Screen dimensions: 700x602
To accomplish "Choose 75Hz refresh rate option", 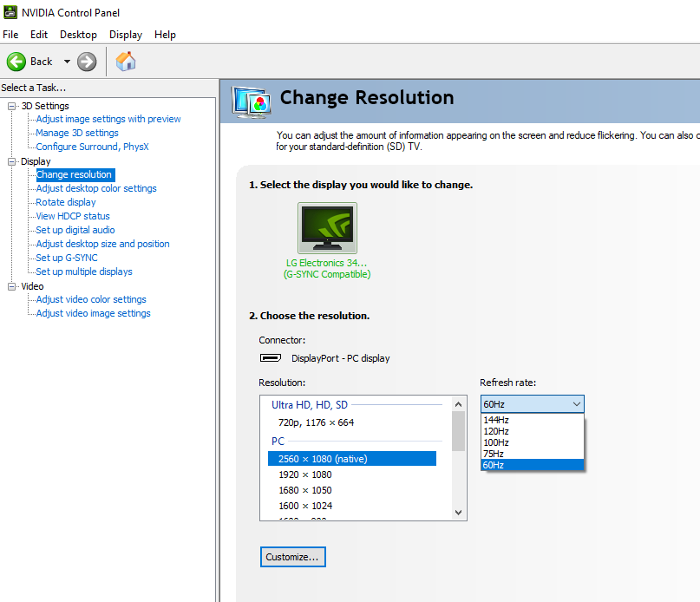I will point(532,454).
